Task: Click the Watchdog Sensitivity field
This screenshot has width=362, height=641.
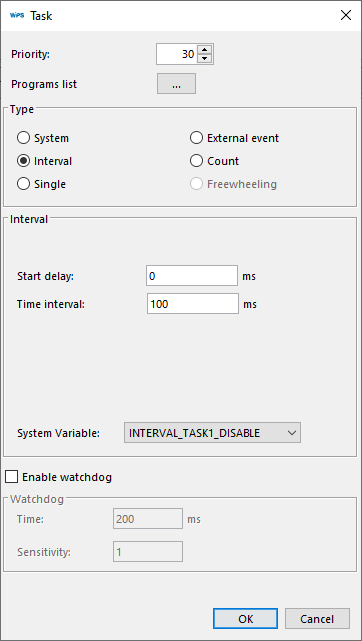Action: point(148,552)
